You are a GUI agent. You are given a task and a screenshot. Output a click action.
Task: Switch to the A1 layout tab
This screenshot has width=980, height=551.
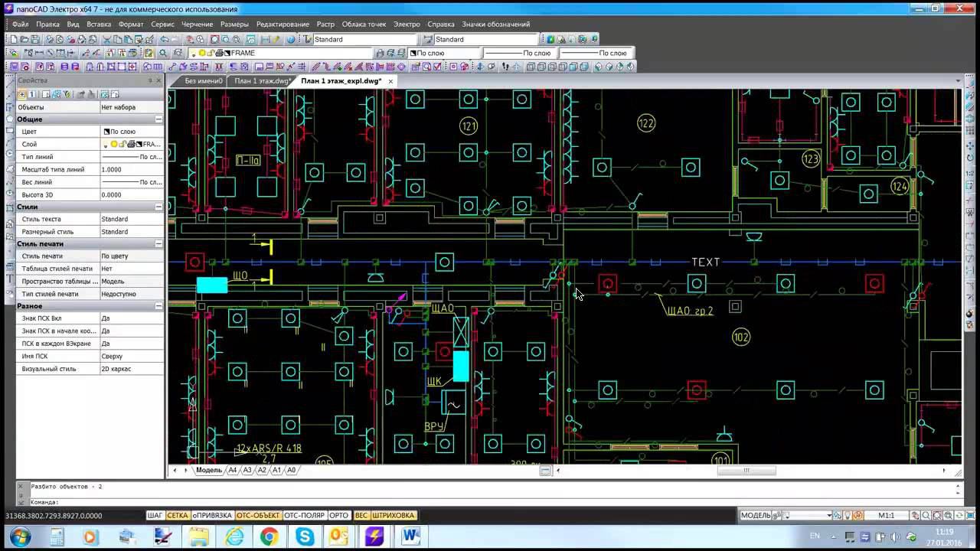pos(276,471)
